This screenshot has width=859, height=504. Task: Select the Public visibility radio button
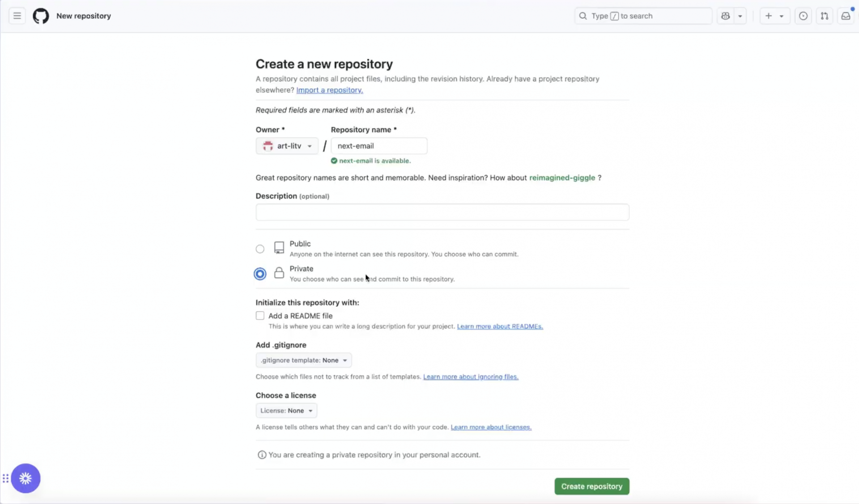(x=260, y=249)
